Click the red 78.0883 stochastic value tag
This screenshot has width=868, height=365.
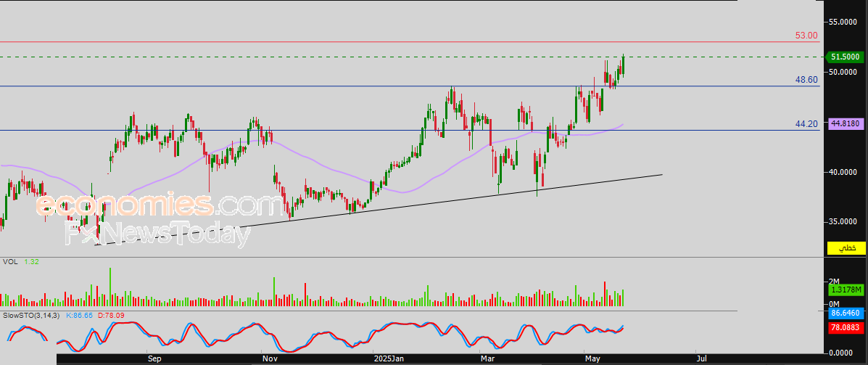tap(846, 328)
